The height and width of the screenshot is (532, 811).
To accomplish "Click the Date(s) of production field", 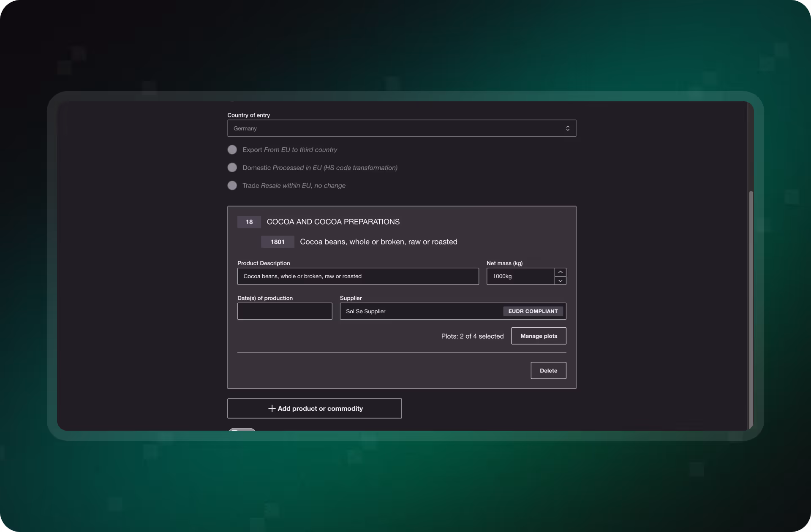I will (285, 312).
